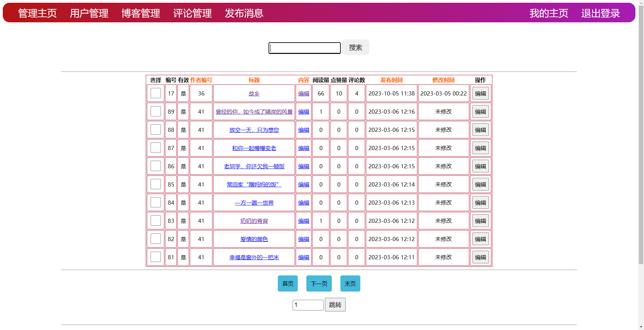This screenshot has width=644, height=330.
Task: Open 博客管理 from the navigation bar
Action: 141,13
